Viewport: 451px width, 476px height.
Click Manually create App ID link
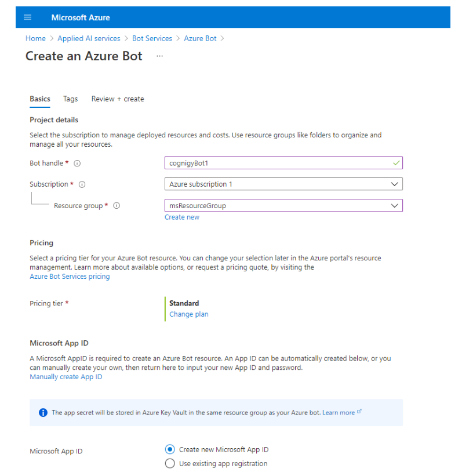tap(66, 377)
